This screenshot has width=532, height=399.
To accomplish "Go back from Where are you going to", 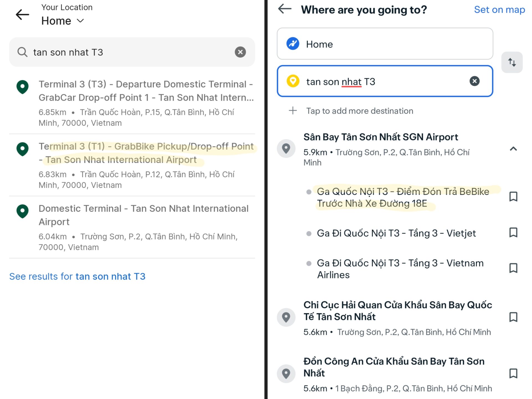I will pyautogui.click(x=285, y=9).
